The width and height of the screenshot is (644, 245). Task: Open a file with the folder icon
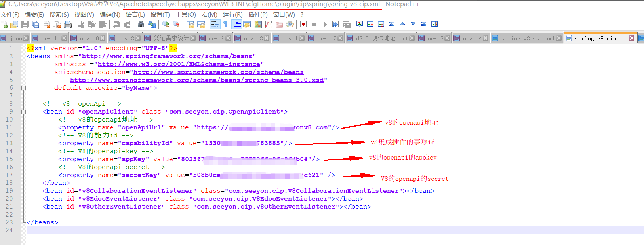[14, 25]
